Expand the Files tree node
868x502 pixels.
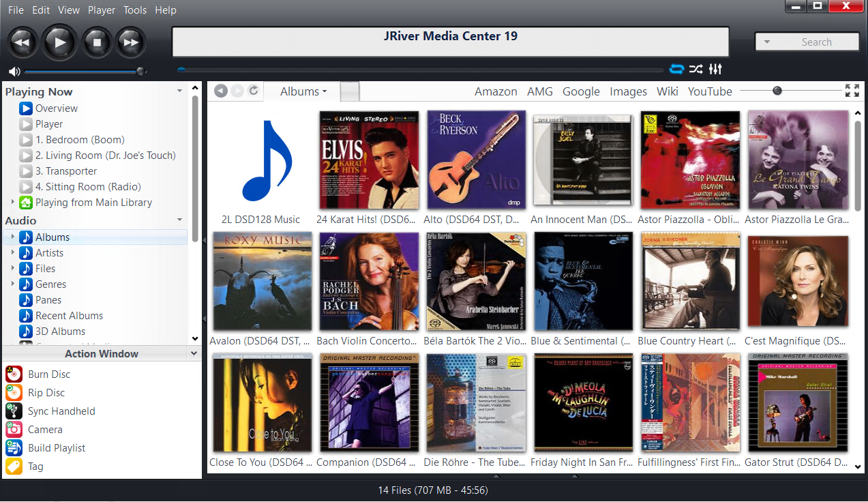12,268
